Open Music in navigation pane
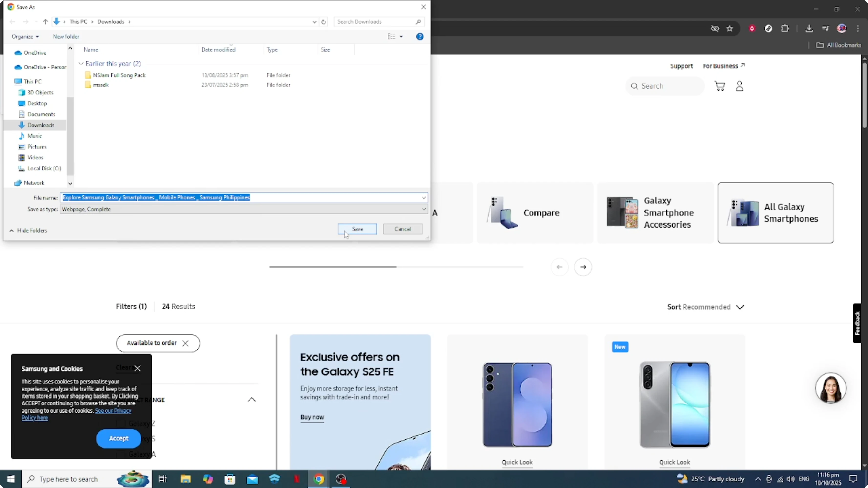868x488 pixels. point(34,136)
